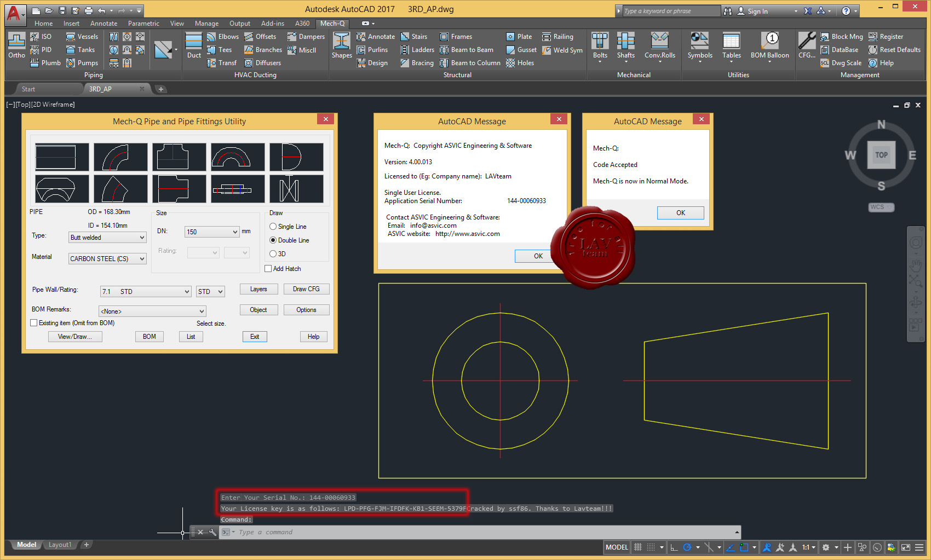Select the Beam to Column tool
The image size is (931, 560).
point(470,63)
